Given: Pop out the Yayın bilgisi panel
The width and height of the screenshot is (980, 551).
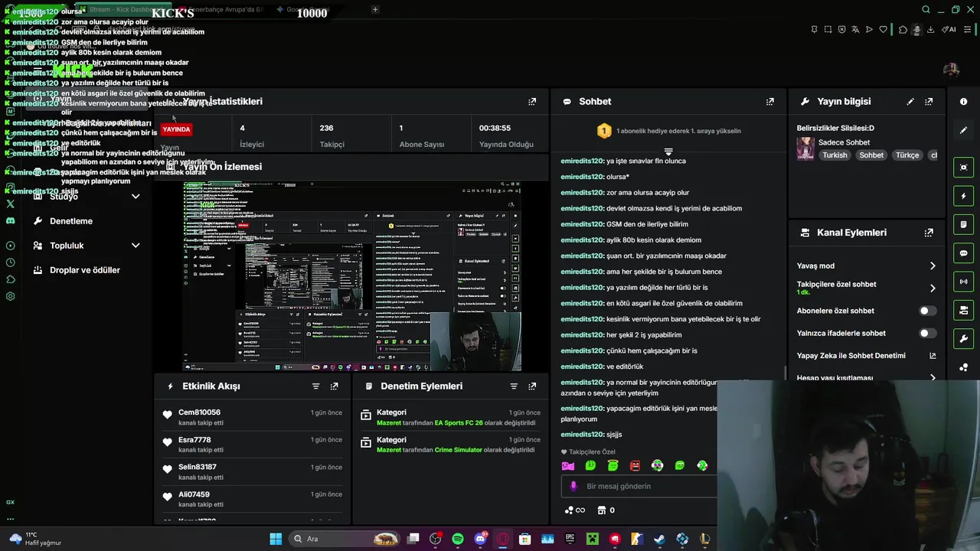Looking at the screenshot, I should point(929,101).
